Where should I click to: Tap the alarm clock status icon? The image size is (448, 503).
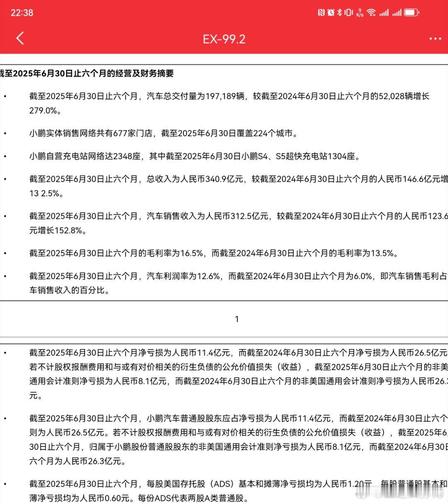coord(331,12)
